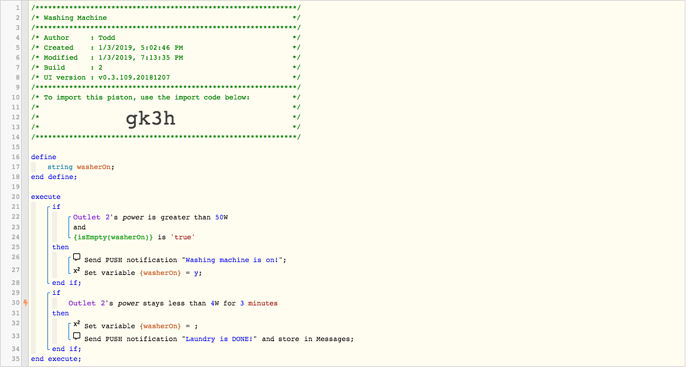This screenshot has width=690, height=368.
Task: Click "end if;" on line 34
Action: [66, 349]
